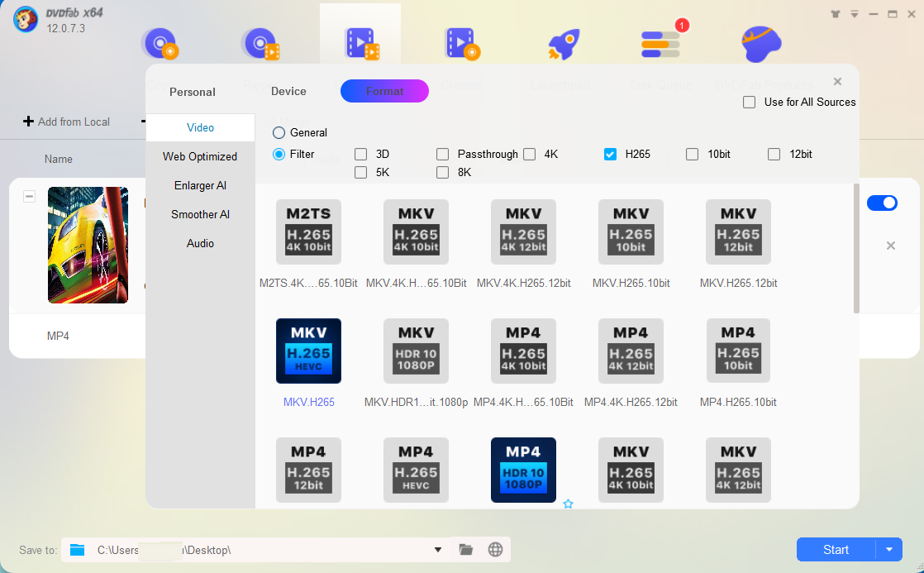Select Smoother AI in the side list
Viewport: 924px width, 573px height.
(200, 214)
